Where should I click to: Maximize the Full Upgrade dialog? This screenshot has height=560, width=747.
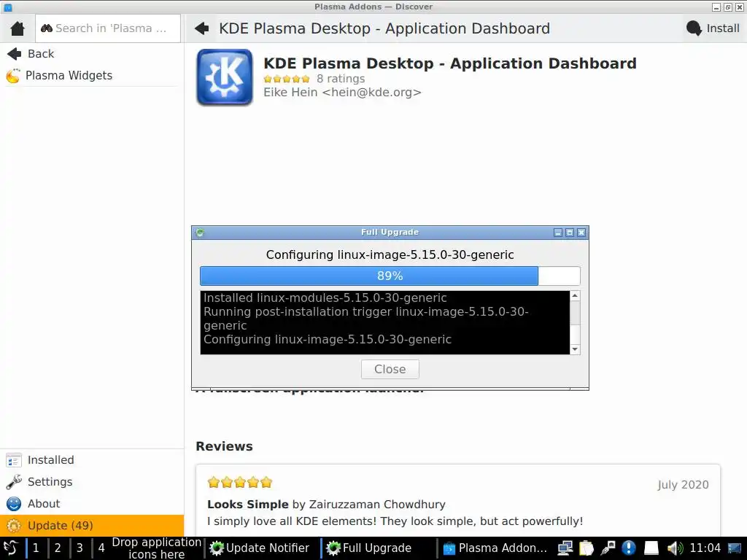pyautogui.click(x=569, y=233)
